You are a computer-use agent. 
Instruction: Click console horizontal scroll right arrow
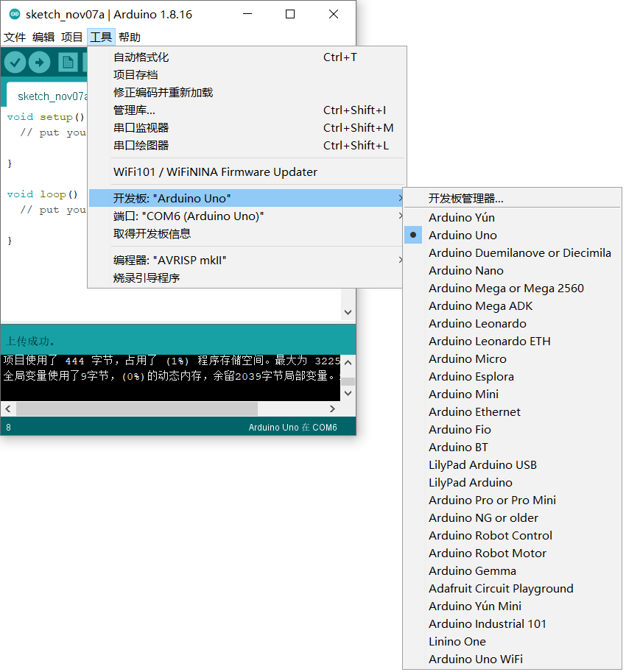[x=332, y=408]
